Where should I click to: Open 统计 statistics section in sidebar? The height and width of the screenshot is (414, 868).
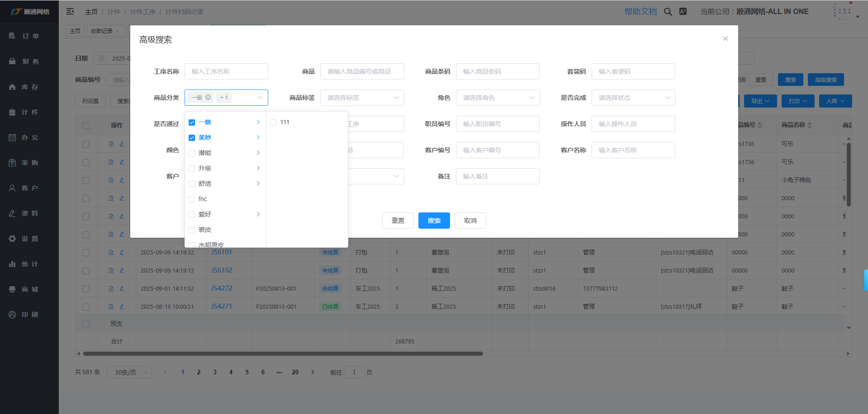click(29, 264)
